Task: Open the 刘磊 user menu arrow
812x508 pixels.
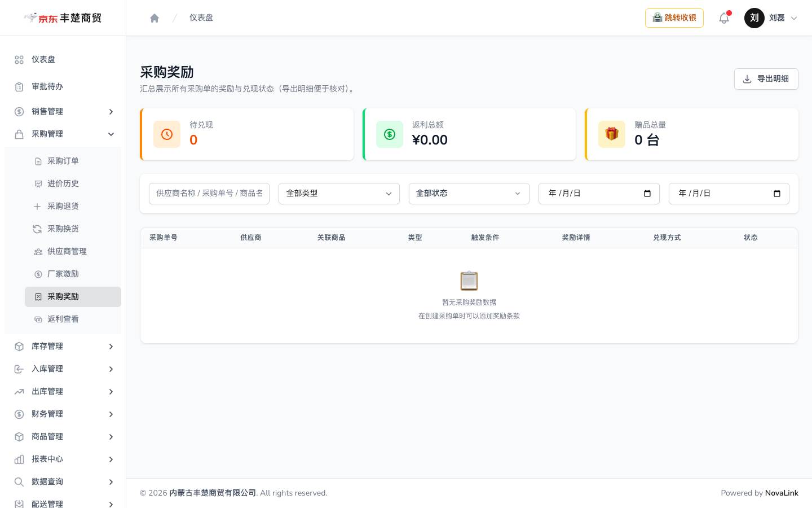Action: (794, 18)
